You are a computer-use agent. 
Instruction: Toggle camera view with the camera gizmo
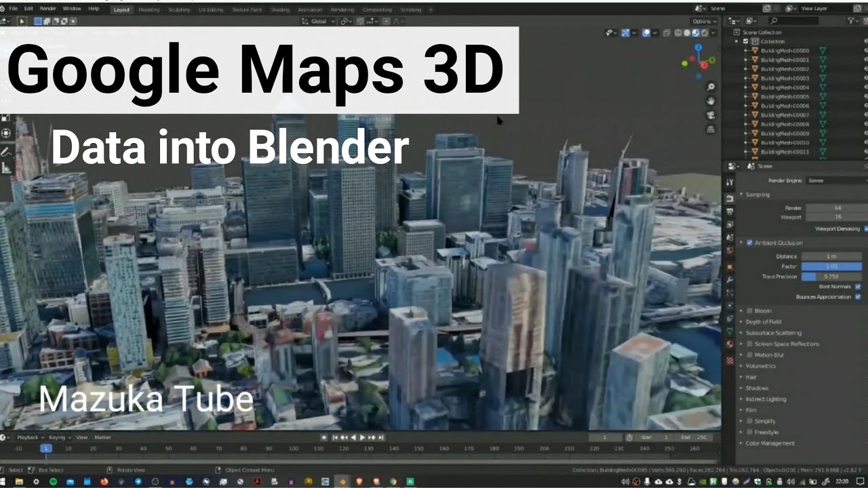tap(711, 115)
